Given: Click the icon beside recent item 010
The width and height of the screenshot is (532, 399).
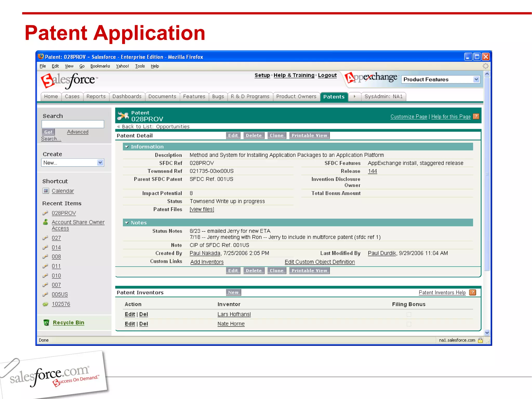Looking at the screenshot, I should (x=45, y=276).
